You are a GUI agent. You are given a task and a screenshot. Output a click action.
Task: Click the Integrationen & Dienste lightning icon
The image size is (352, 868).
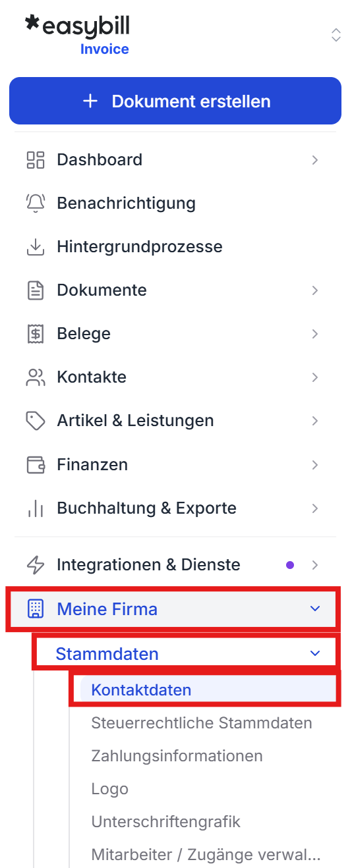pyautogui.click(x=35, y=565)
